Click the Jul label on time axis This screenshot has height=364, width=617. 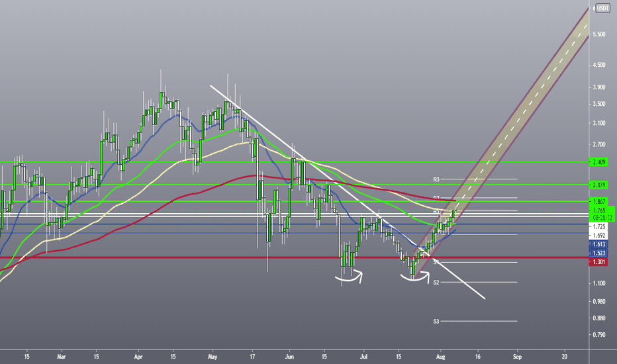coord(363,357)
